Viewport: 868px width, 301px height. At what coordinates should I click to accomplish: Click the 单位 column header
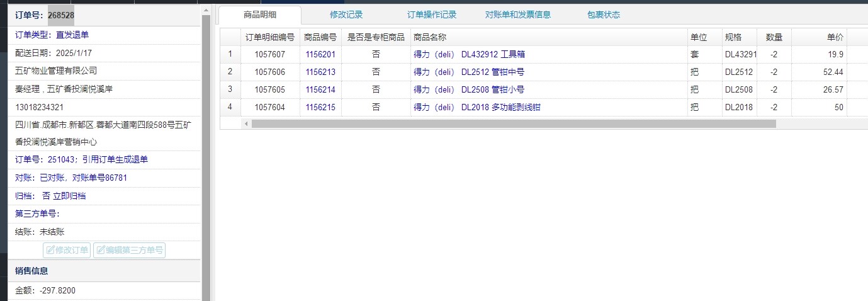pos(705,37)
